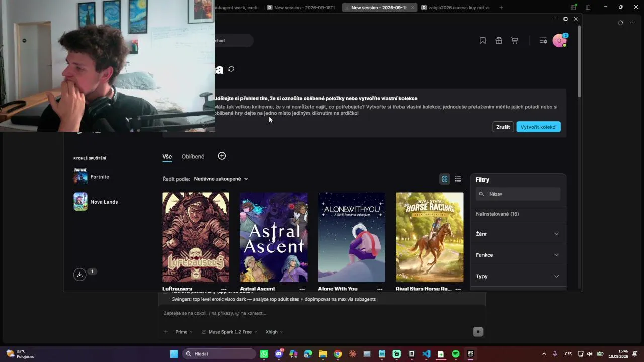Click the Název filter search field
Screen dimensions: 644x362
tap(518, 194)
